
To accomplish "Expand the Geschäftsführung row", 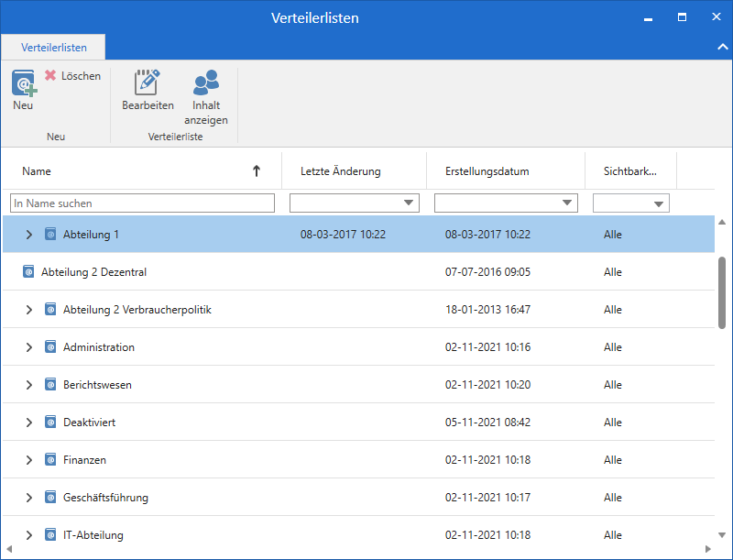I will [x=29, y=498].
